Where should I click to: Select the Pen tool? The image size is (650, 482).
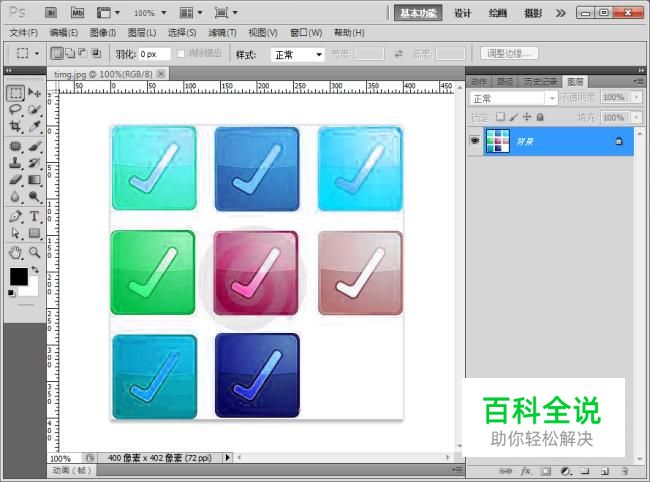[16, 216]
